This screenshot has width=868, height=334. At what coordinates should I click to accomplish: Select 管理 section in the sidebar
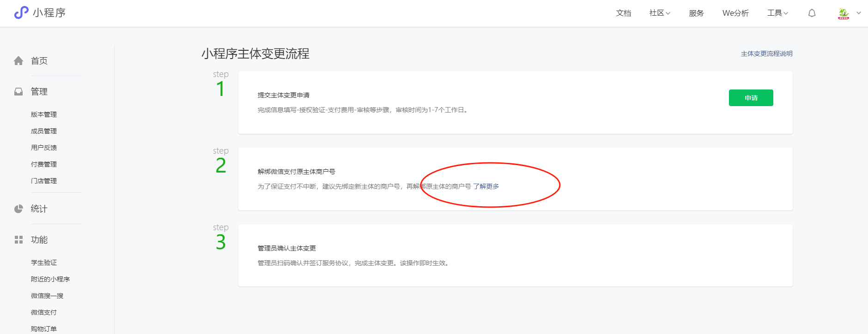tap(39, 91)
